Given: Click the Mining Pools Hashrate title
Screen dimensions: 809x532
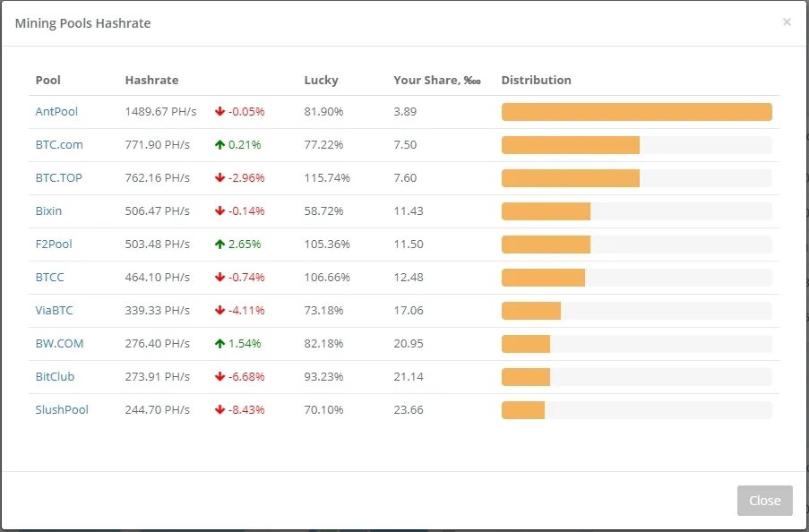Looking at the screenshot, I should (x=82, y=23).
